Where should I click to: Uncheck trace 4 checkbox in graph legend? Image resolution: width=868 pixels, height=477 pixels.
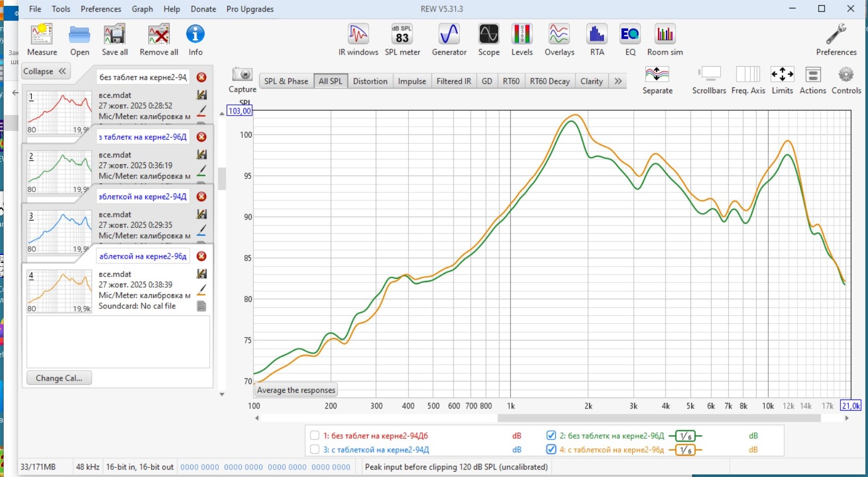point(551,449)
